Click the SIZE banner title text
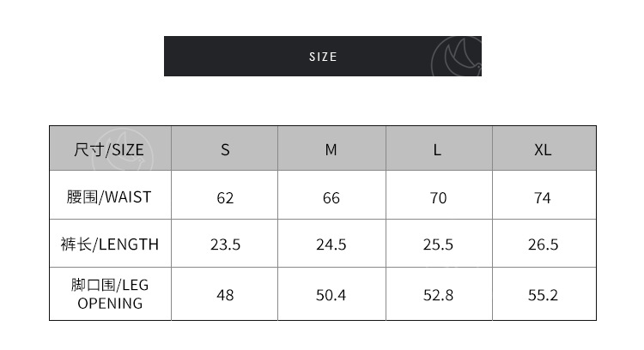The image size is (644, 350). (323, 57)
